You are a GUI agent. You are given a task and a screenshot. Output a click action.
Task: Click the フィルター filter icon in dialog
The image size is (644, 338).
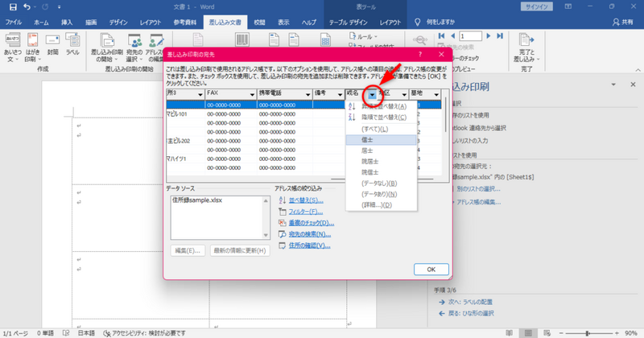click(283, 212)
